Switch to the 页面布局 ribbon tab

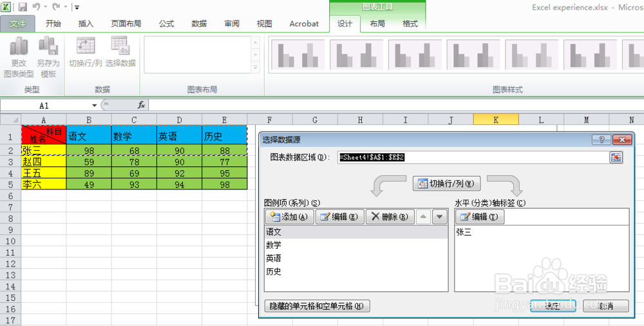click(x=126, y=24)
